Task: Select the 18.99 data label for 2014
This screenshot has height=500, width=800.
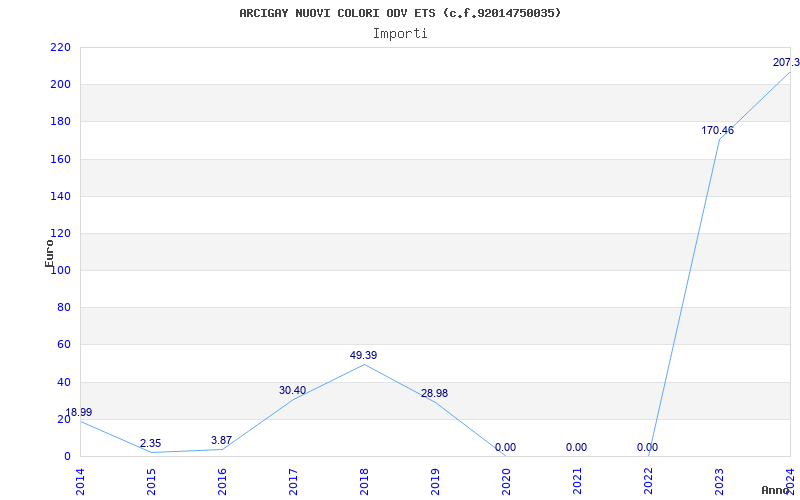Action: click(x=79, y=412)
